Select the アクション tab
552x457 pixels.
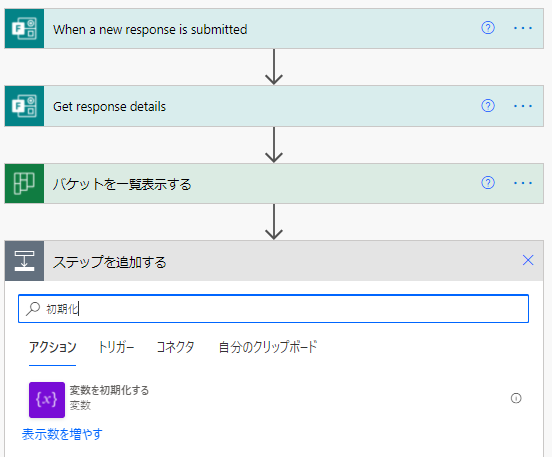click(52, 347)
